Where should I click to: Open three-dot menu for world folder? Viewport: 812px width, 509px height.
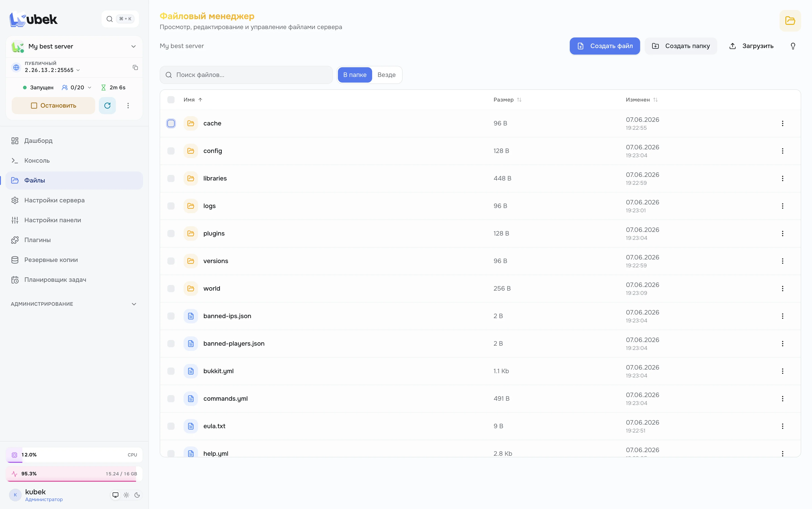[x=782, y=289]
